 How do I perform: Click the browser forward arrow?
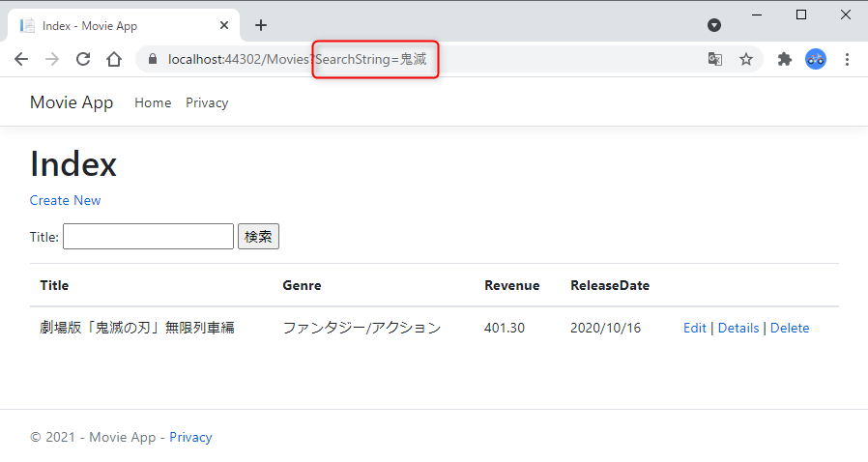(52, 59)
